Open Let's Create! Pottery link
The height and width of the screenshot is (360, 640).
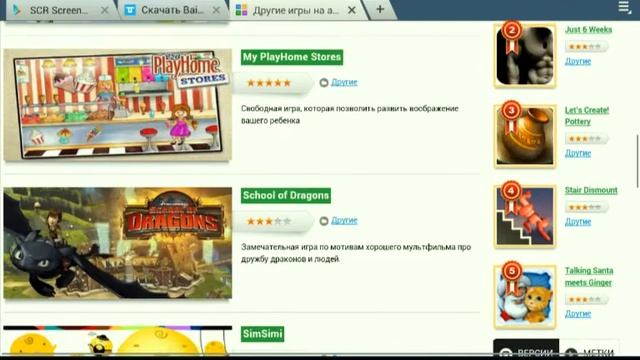coord(587,116)
